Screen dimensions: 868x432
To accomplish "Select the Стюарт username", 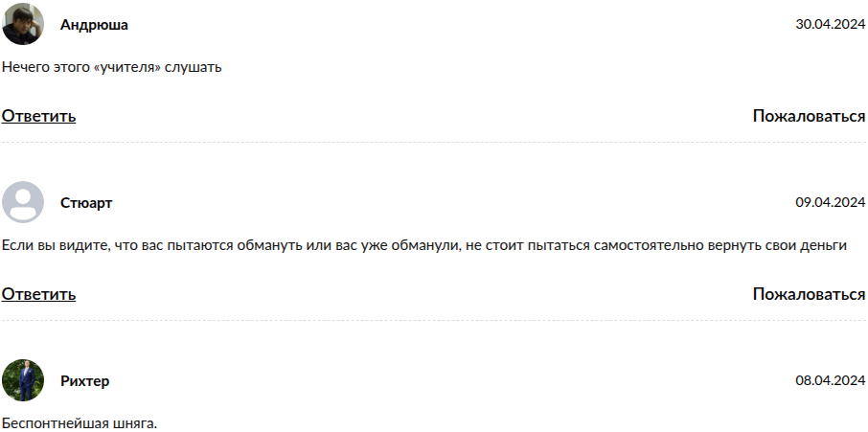I will click(86, 203).
